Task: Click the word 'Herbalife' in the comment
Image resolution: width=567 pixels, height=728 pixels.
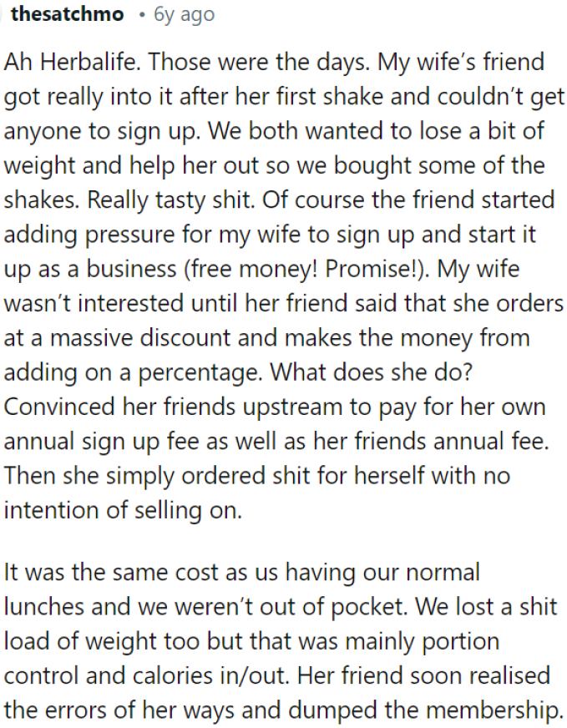Action: tap(90, 62)
